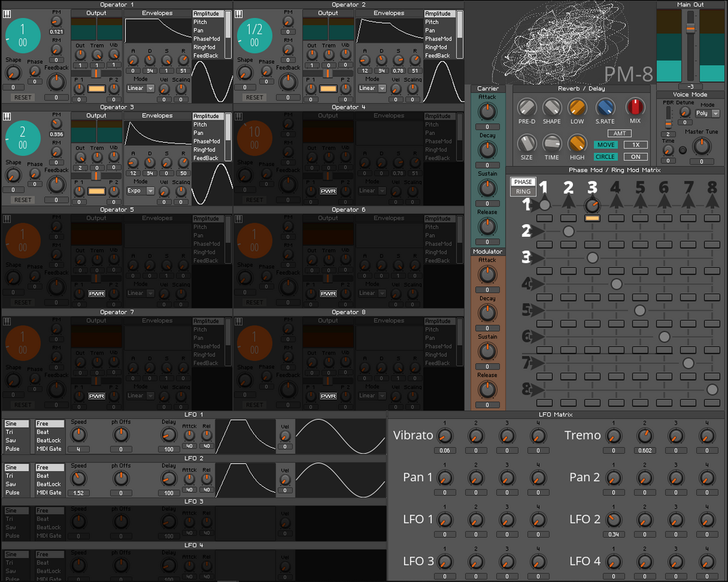Click the Operator 2 keyboard icon
The width and height of the screenshot is (728, 582).
point(238,14)
